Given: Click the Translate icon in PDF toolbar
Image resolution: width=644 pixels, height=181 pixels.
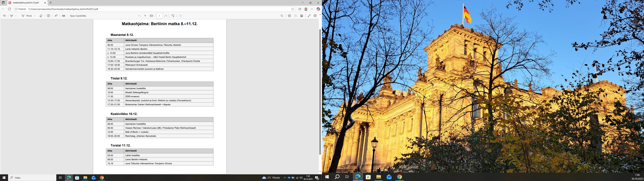Looking at the screenshot, I should click(64, 16).
